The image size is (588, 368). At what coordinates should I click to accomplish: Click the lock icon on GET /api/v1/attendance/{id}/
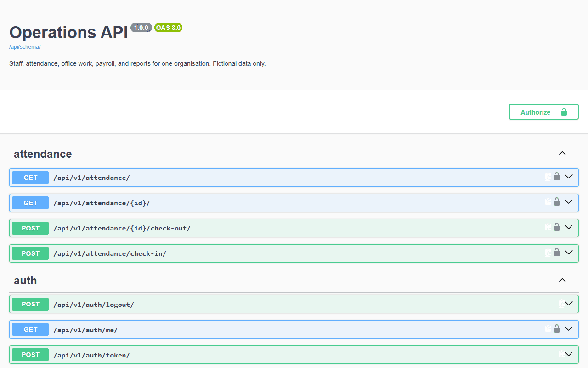coord(557,201)
